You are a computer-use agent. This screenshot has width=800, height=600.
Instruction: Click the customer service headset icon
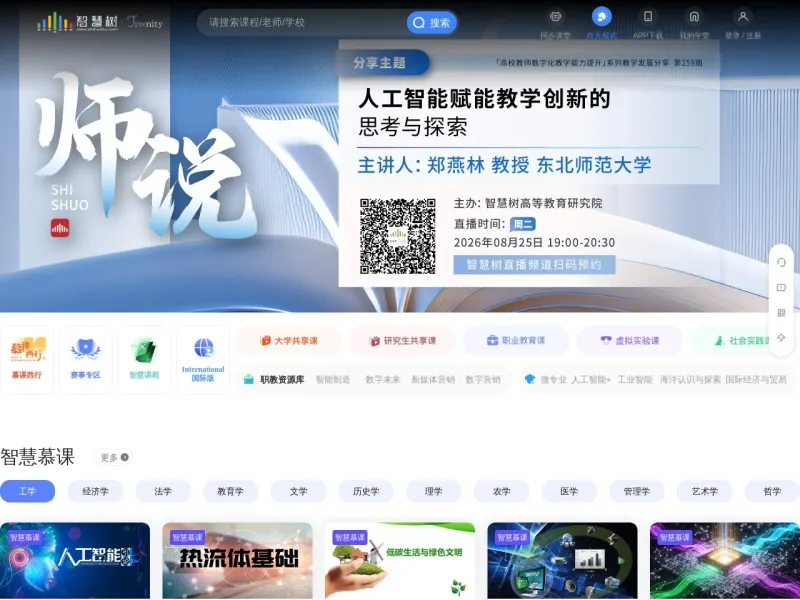point(781,262)
